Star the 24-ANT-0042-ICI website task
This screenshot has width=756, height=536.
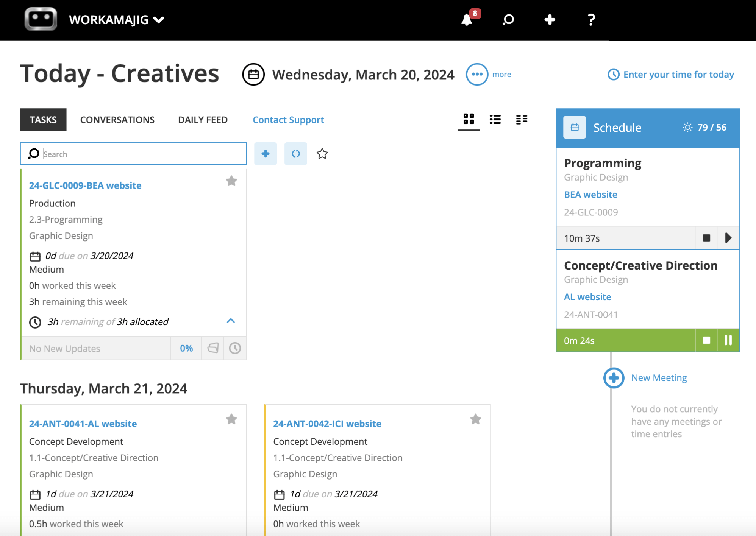(476, 419)
